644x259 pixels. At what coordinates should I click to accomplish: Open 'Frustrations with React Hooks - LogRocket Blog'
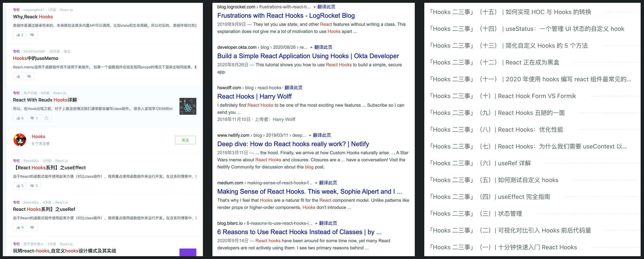click(286, 16)
